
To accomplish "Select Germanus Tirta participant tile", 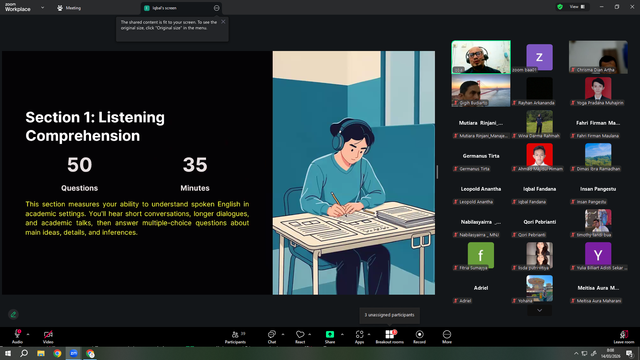I will pos(481,156).
